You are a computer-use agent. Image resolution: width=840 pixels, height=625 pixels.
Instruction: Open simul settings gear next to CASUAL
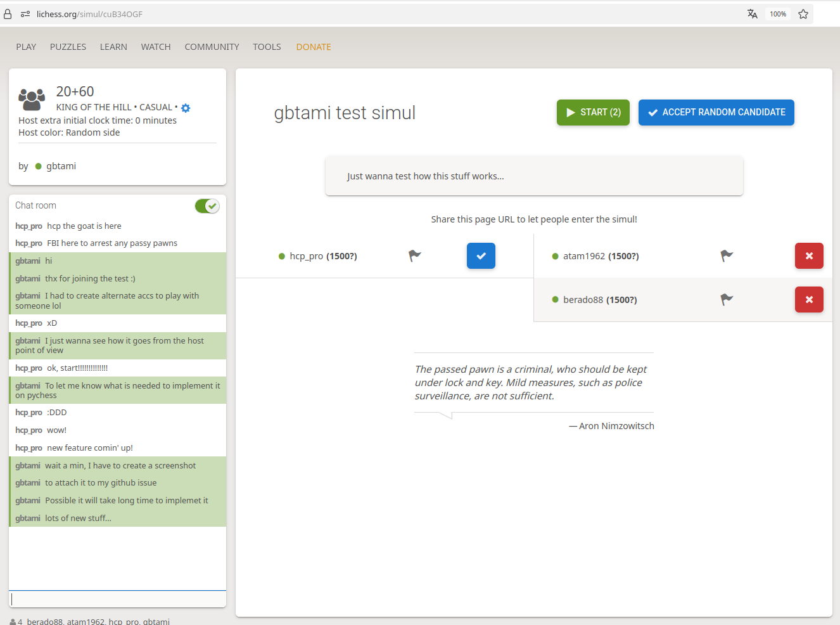(186, 108)
